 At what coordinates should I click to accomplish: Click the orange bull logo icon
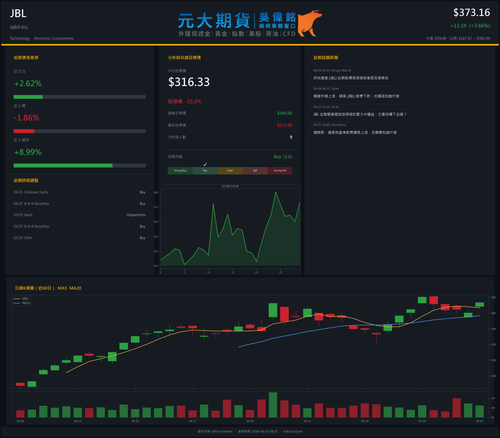tap(309, 23)
